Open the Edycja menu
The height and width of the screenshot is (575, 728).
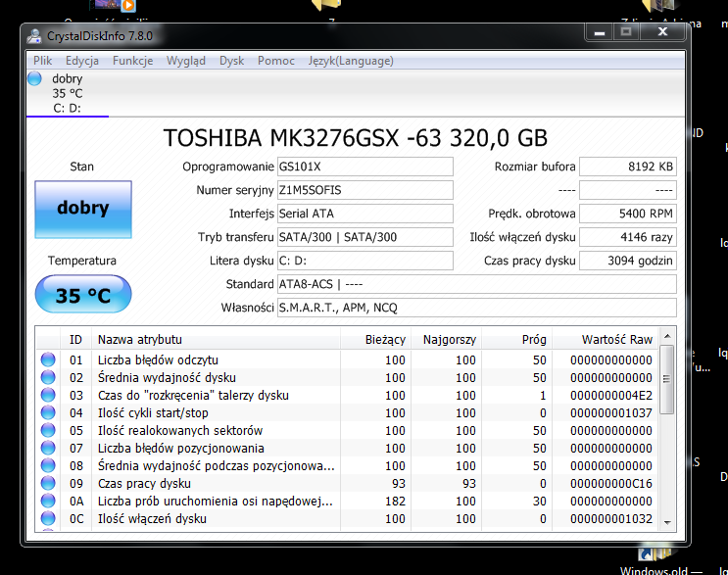81,61
